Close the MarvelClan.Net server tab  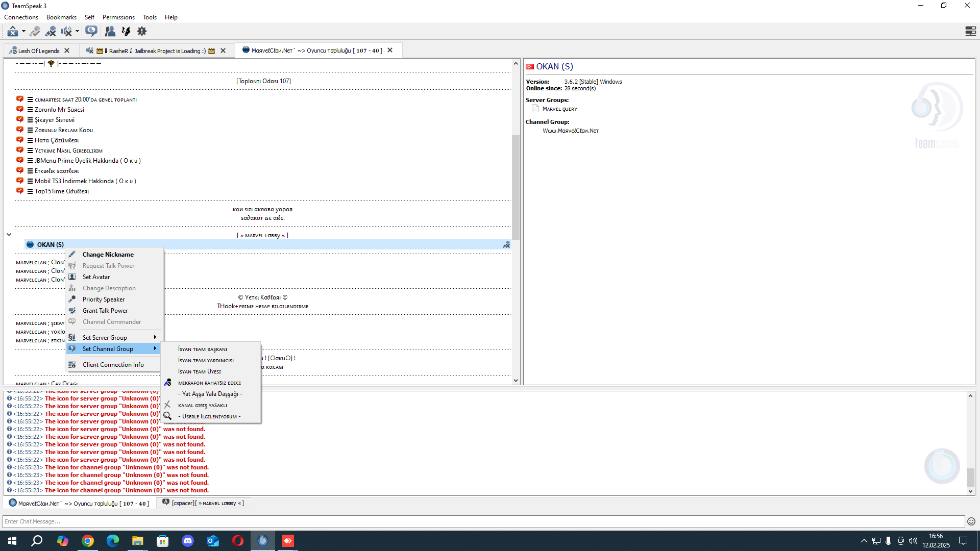[x=390, y=51]
